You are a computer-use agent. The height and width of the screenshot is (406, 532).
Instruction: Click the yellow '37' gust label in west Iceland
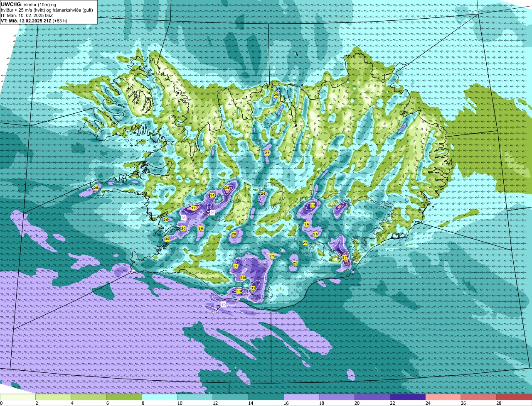coord(193,208)
